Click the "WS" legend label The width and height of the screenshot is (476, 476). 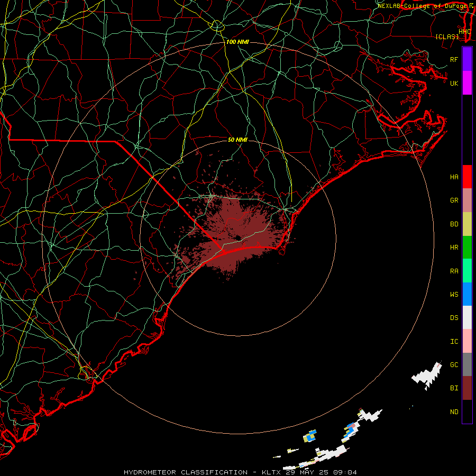(x=454, y=295)
